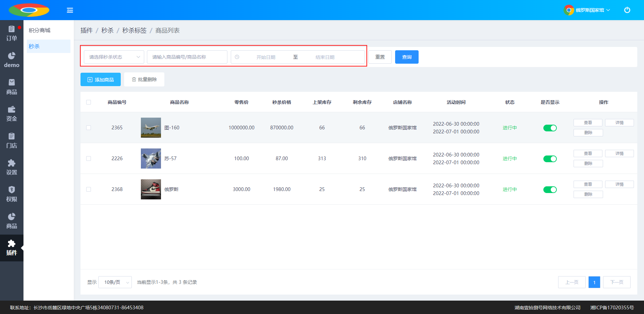Click the clock icon in the date range field
644x314 pixels.
[237, 57]
